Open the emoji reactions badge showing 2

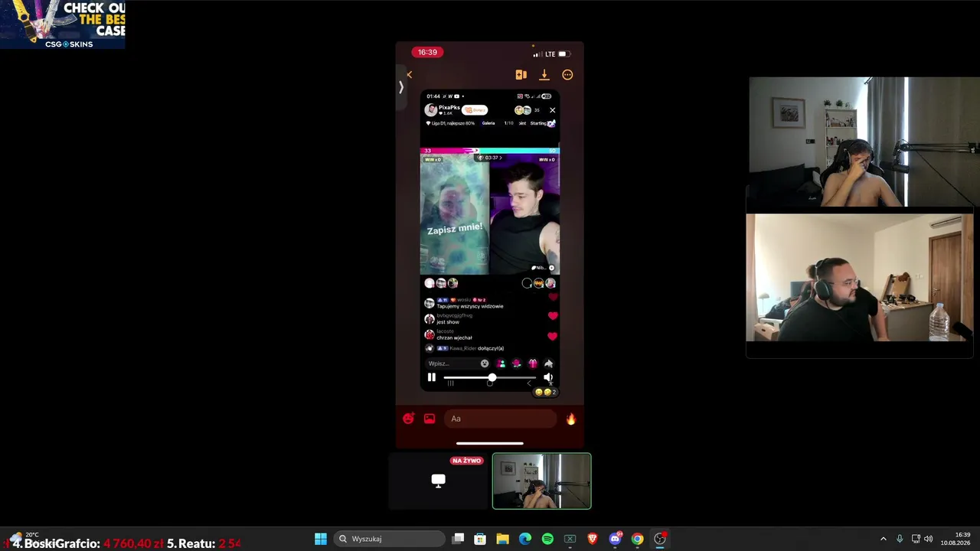point(546,392)
